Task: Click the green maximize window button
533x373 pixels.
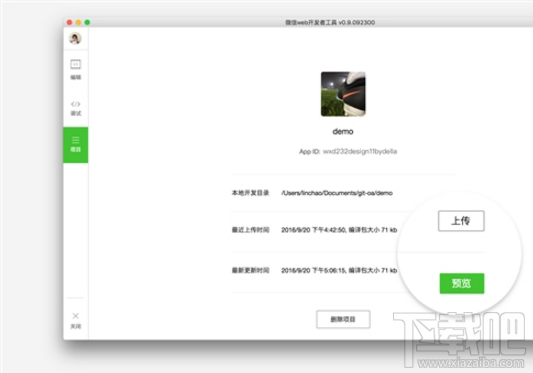Action: [x=87, y=22]
